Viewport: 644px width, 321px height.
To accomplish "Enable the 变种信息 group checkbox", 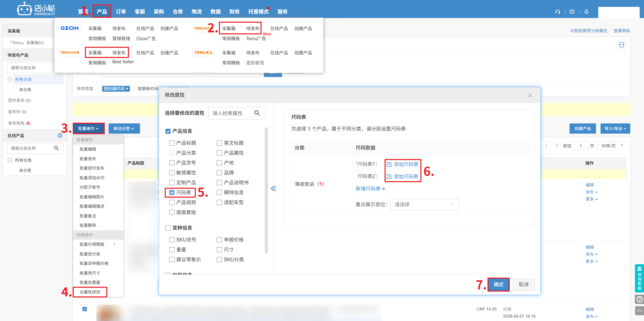I will pos(168,228).
